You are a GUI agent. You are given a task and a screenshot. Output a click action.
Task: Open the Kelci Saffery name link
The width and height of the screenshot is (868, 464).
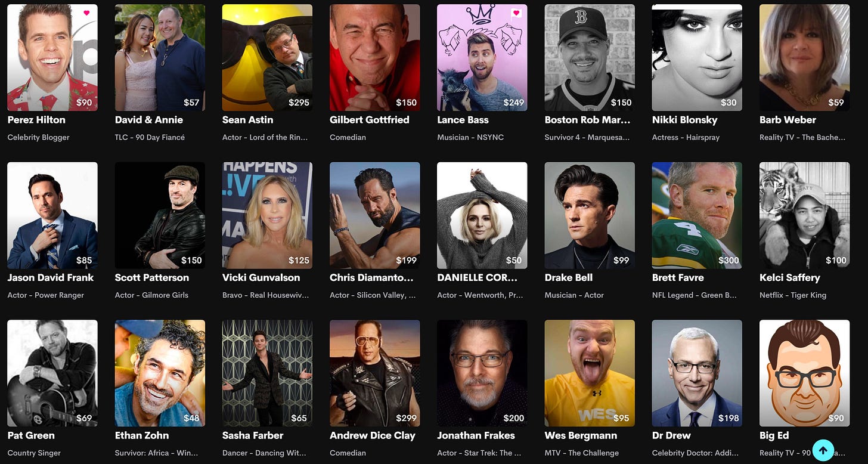pyautogui.click(x=790, y=278)
